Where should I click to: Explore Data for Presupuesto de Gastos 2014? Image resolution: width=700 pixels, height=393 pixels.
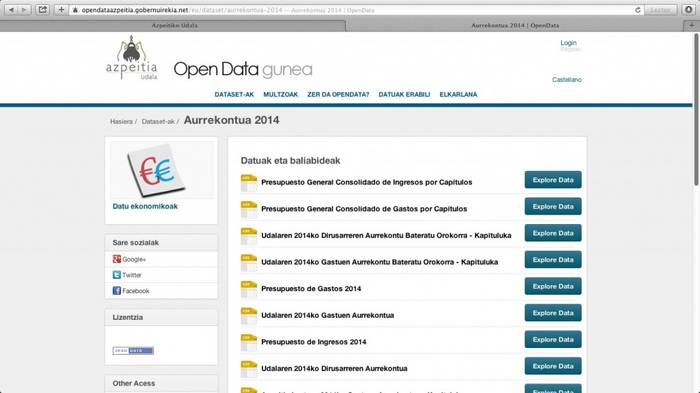[553, 286]
